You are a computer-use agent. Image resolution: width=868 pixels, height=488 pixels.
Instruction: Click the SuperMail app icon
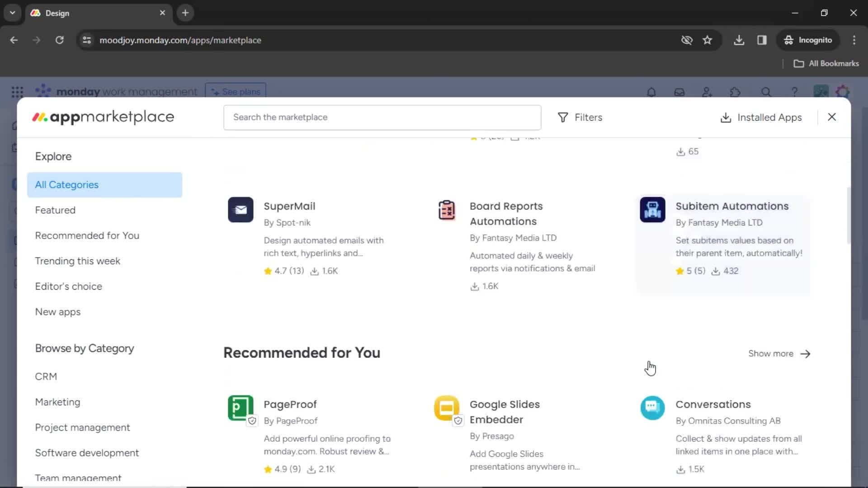[241, 210]
